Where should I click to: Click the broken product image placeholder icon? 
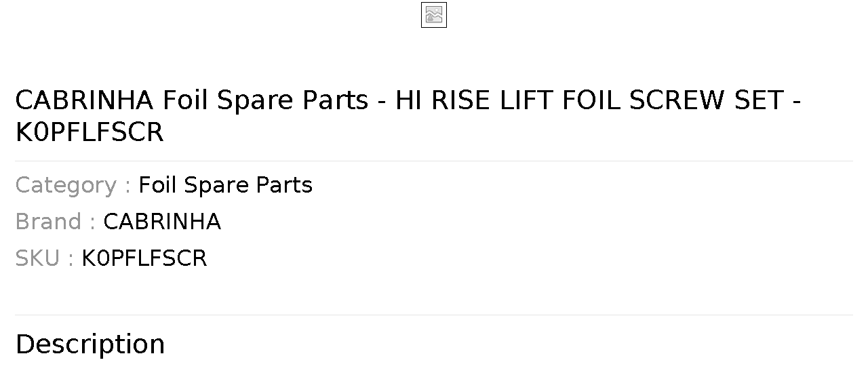click(x=434, y=15)
